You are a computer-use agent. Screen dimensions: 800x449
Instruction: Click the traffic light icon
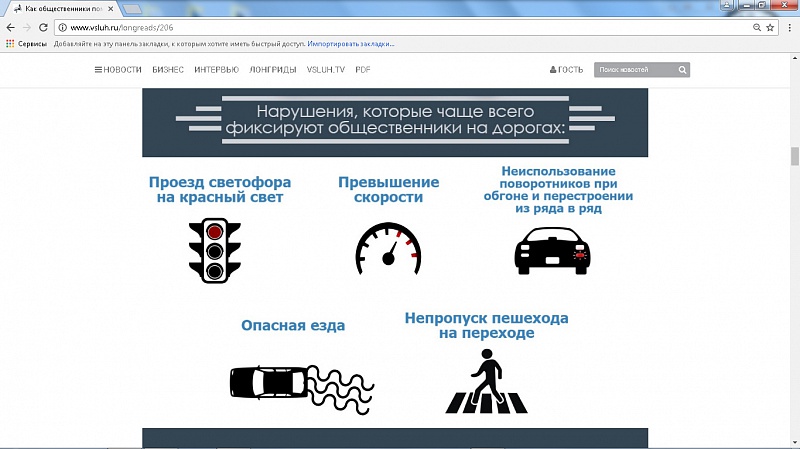[x=216, y=249]
